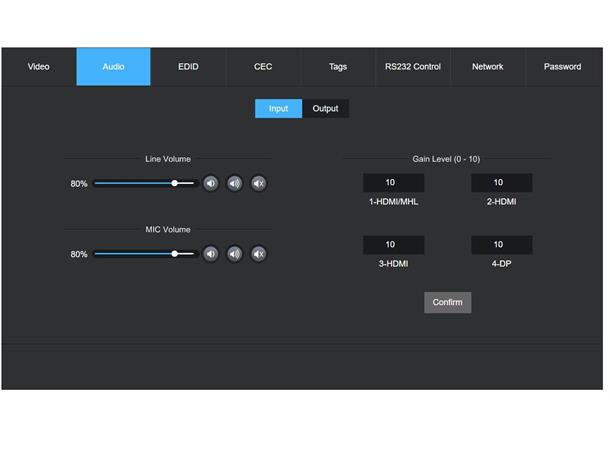Confirm the gain level settings

[x=447, y=302]
